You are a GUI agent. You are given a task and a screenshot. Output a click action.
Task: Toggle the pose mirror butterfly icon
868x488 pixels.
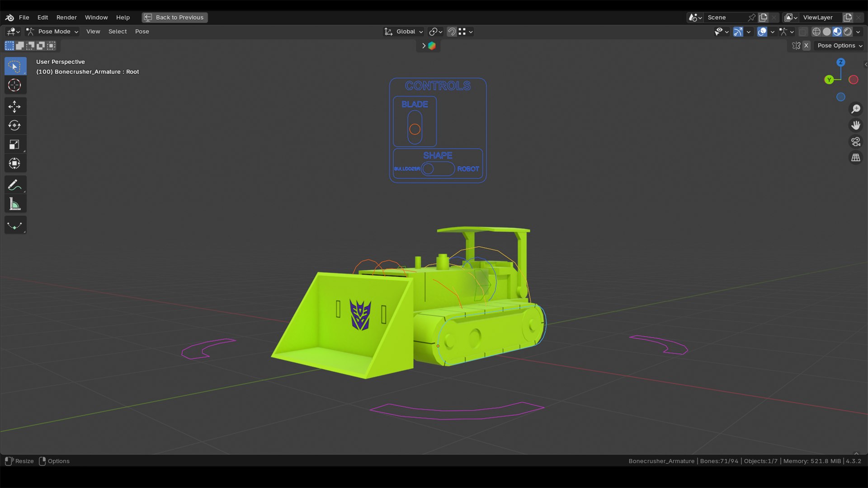796,46
